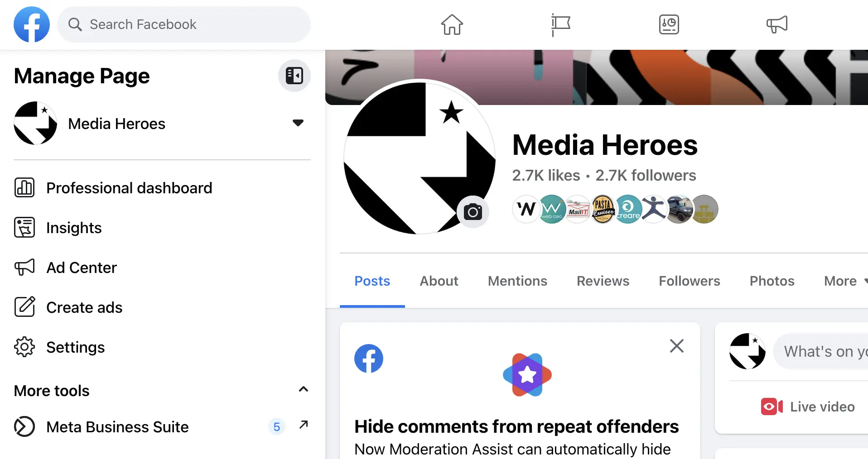Switch to the Reviews tab
This screenshot has width=868, height=459.
(603, 281)
